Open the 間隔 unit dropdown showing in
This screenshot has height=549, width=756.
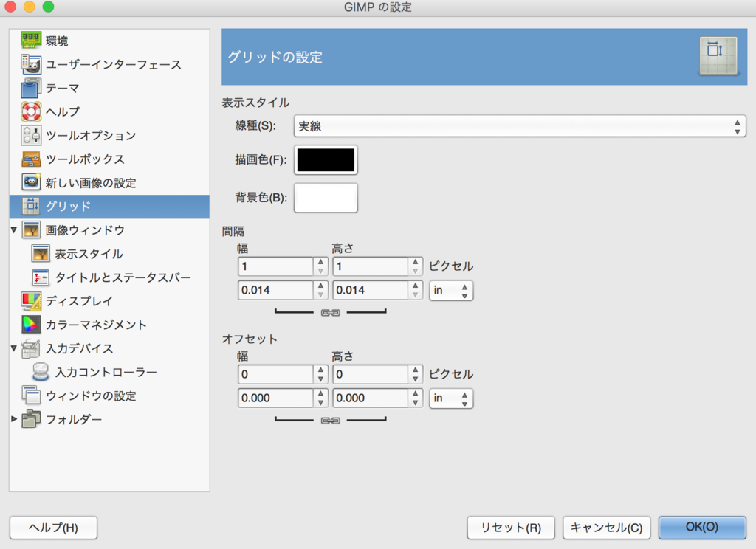pyautogui.click(x=451, y=291)
